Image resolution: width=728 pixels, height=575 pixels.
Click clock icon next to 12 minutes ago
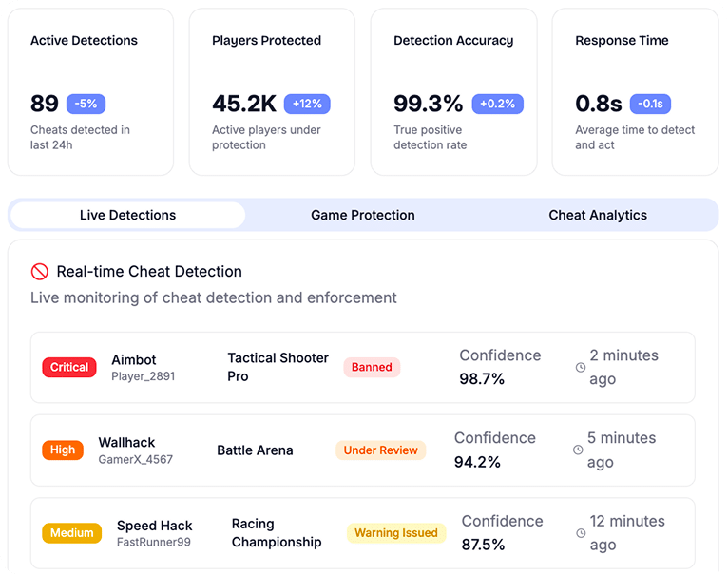581,533
